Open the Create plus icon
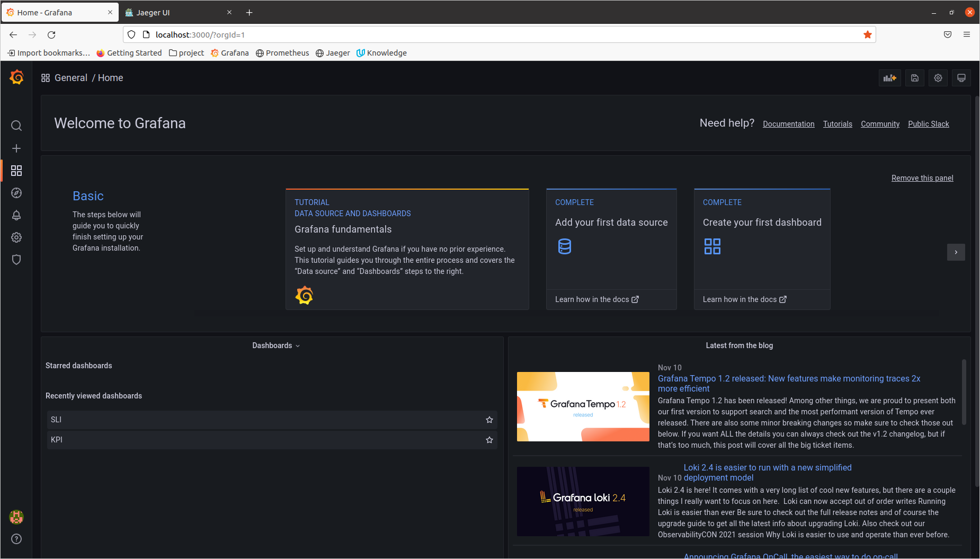 point(16,148)
